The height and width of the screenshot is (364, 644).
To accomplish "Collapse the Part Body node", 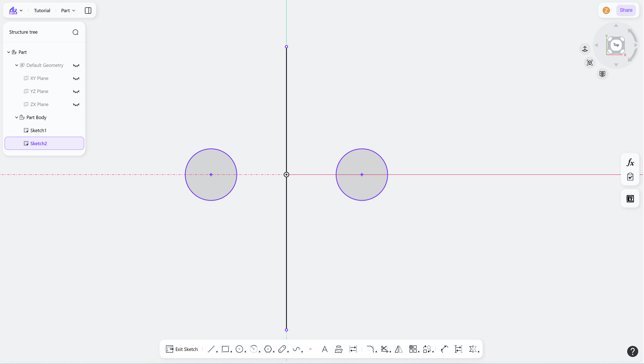I will click(17, 117).
